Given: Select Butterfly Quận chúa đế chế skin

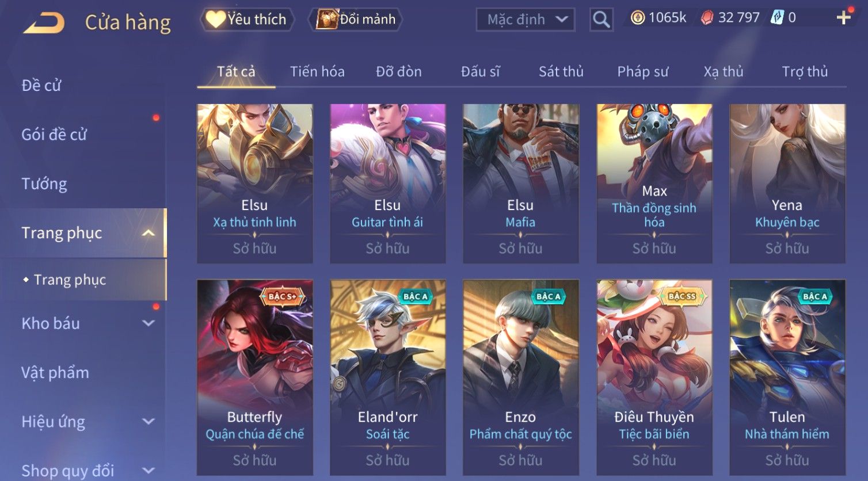Looking at the screenshot, I should coord(255,377).
